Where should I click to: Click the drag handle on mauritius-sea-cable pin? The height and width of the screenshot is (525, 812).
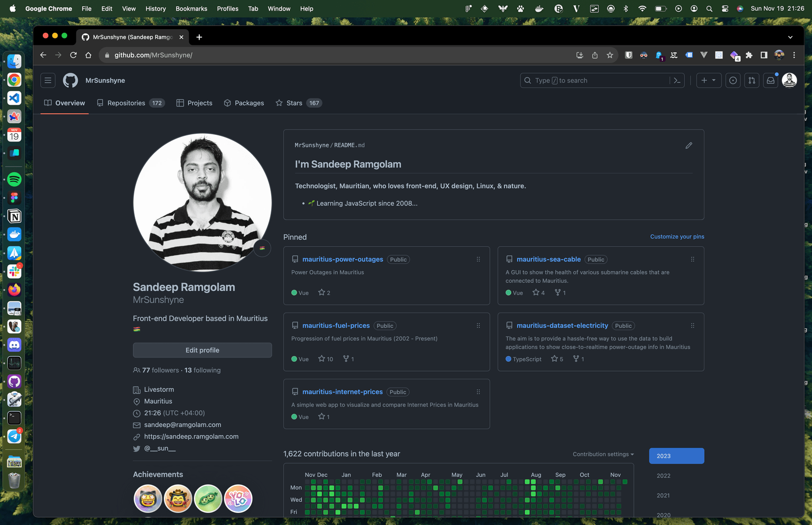pyautogui.click(x=693, y=259)
